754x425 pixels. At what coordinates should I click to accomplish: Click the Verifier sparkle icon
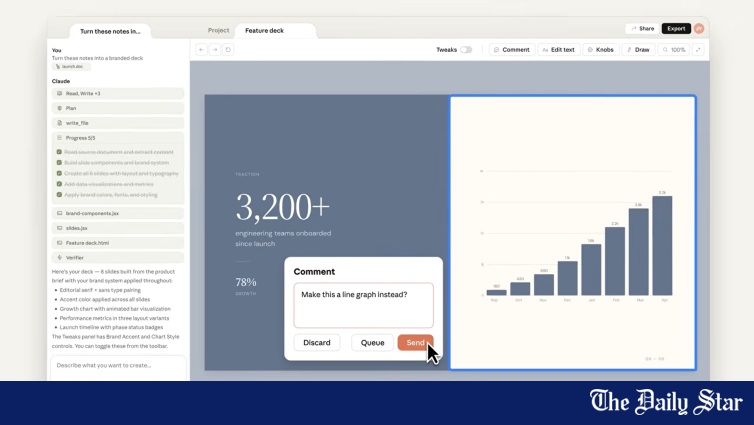click(x=60, y=258)
